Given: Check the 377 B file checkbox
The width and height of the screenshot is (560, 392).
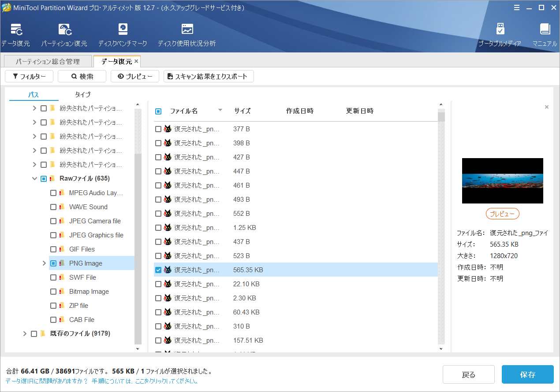Looking at the screenshot, I should coord(158,129).
